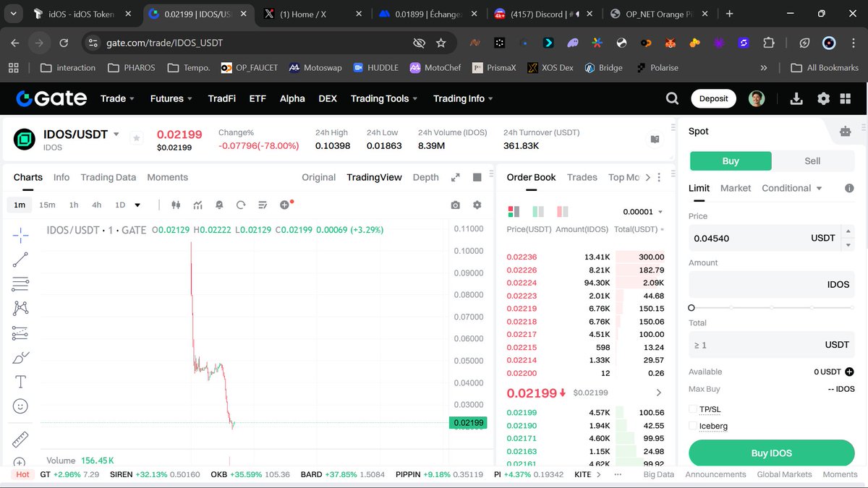The image size is (868, 488).
Task: Expand the next order book tabs arrow
Action: [x=648, y=177]
